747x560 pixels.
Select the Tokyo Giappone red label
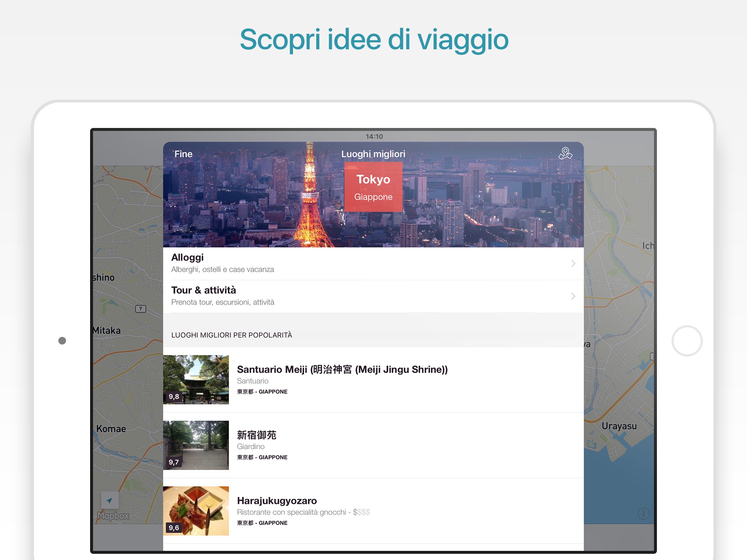click(373, 187)
